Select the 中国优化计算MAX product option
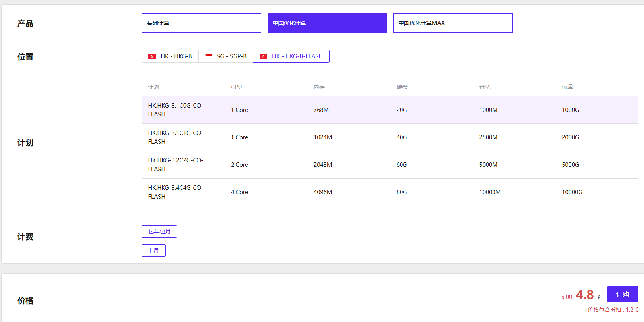The height and width of the screenshot is (322, 644). [x=453, y=23]
